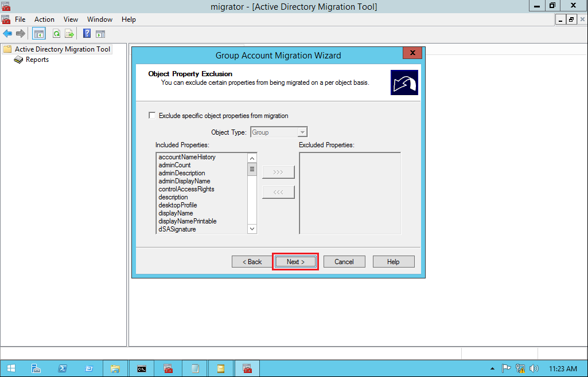Open the File menu

click(20, 19)
